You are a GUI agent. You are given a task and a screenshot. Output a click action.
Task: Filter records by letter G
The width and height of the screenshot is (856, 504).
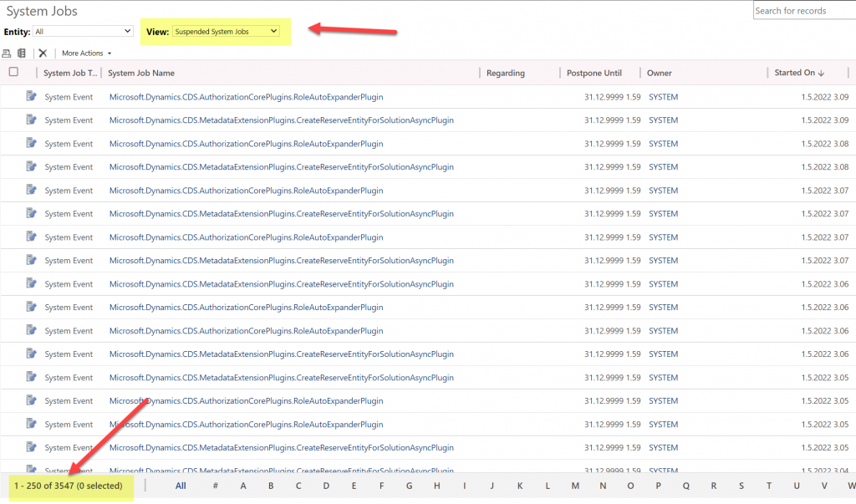pyautogui.click(x=410, y=486)
